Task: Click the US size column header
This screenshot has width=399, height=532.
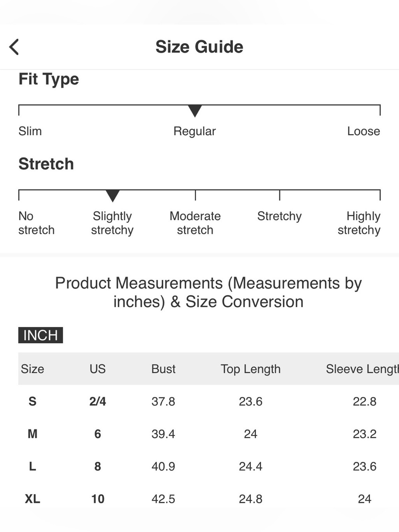Action: [x=97, y=369]
